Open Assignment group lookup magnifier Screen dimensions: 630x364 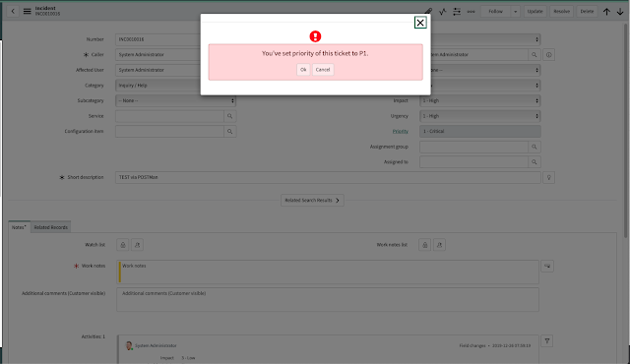pyautogui.click(x=534, y=147)
